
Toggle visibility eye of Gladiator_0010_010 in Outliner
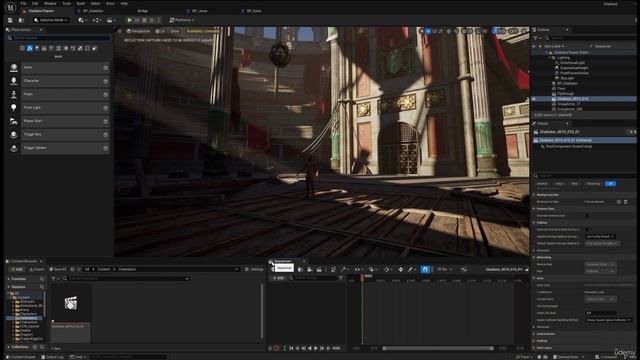click(x=534, y=99)
